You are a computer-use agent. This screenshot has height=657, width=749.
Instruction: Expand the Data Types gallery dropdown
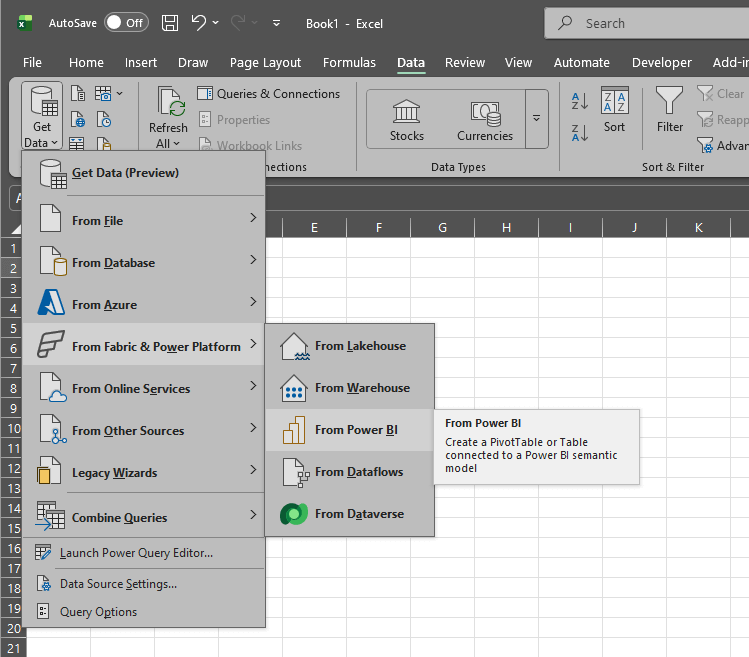coord(537,118)
